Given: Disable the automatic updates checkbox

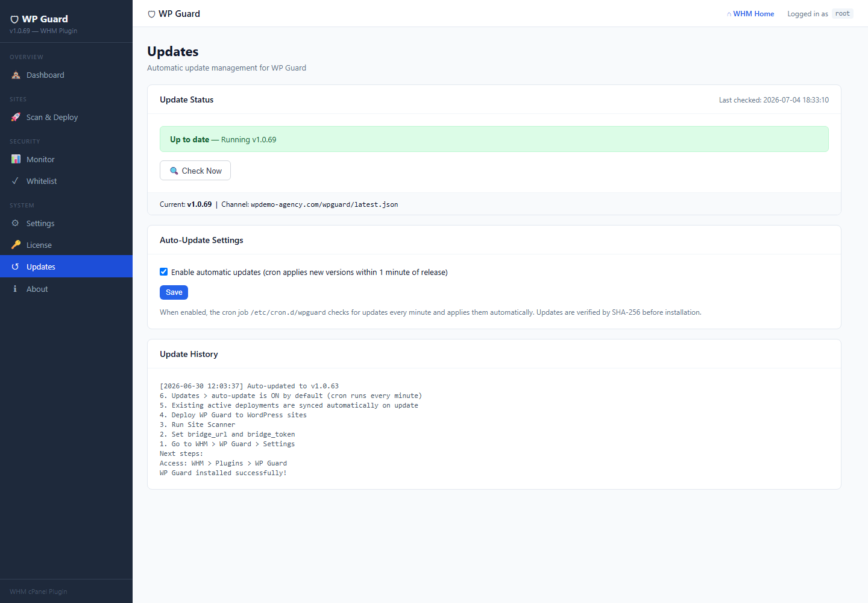Looking at the screenshot, I should point(163,272).
